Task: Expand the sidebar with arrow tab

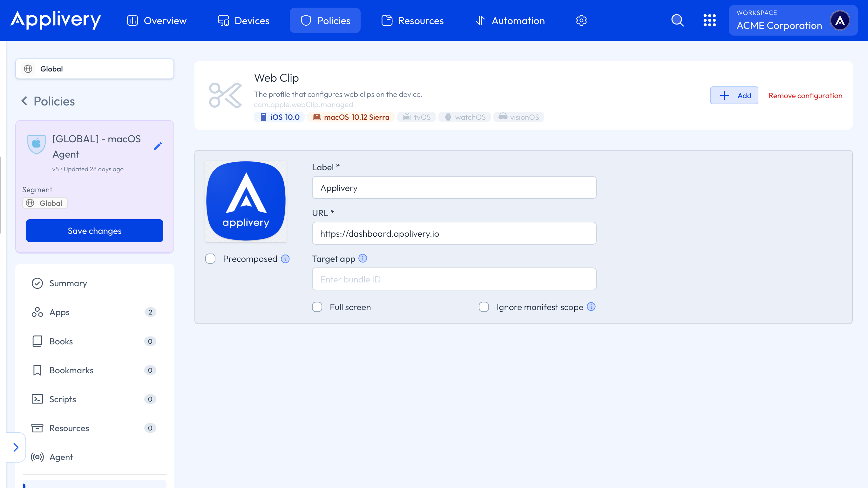Action: coord(16,447)
